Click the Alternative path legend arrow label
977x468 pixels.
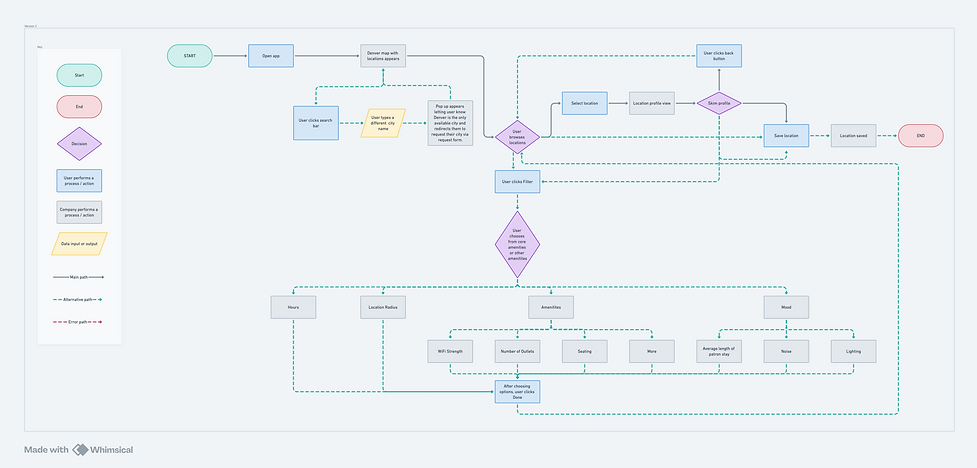(x=79, y=299)
